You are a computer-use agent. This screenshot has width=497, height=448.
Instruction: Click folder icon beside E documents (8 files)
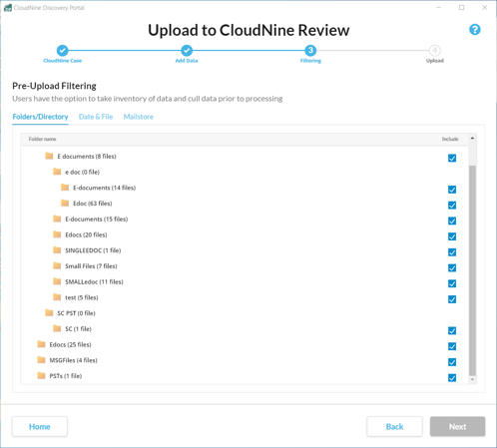pos(49,156)
